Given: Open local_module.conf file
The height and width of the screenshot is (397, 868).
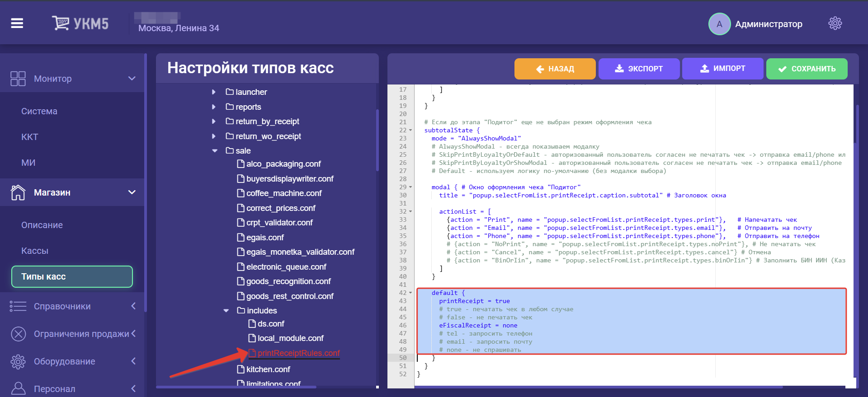Looking at the screenshot, I should coord(291,338).
